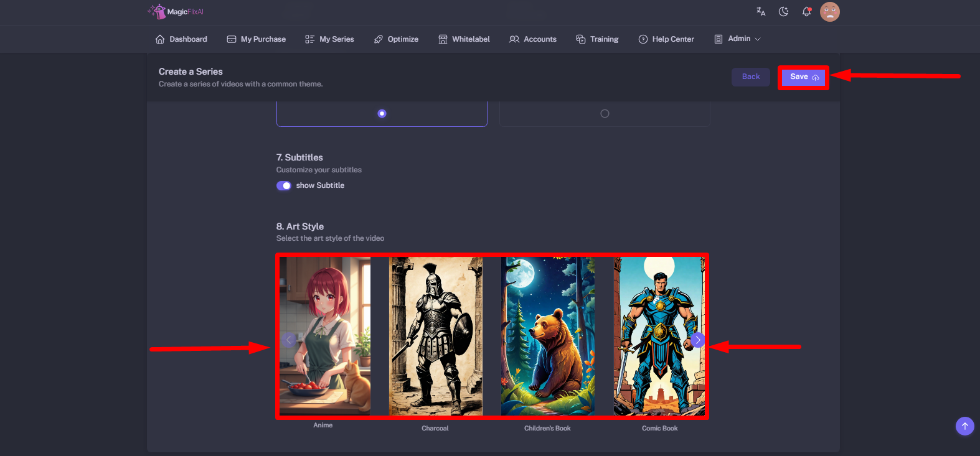
Task: Select the Children's Book art style
Action: 547,336
